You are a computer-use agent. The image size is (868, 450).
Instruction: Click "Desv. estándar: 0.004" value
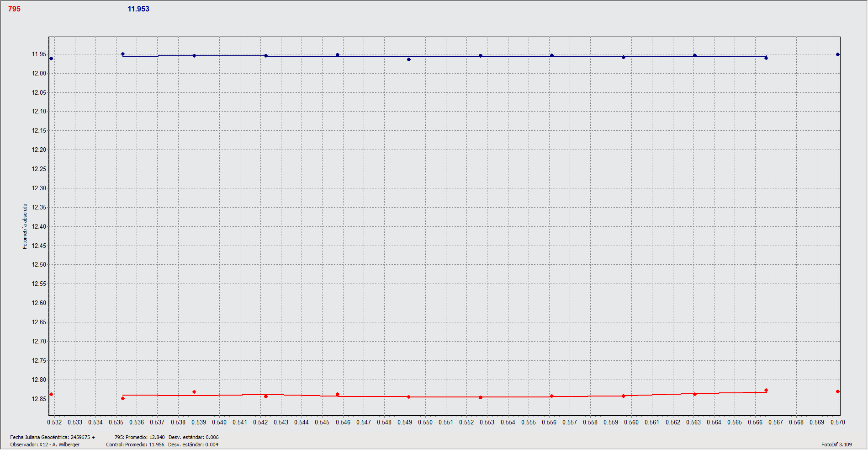pos(193,445)
